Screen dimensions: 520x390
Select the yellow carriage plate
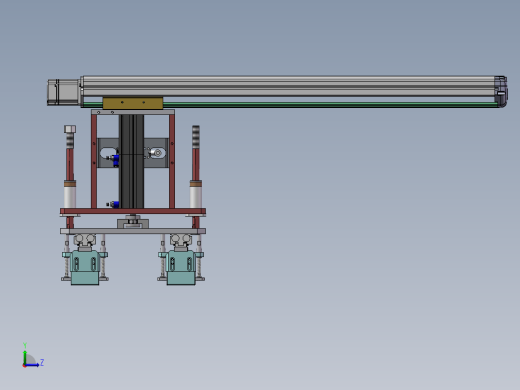click(x=133, y=103)
